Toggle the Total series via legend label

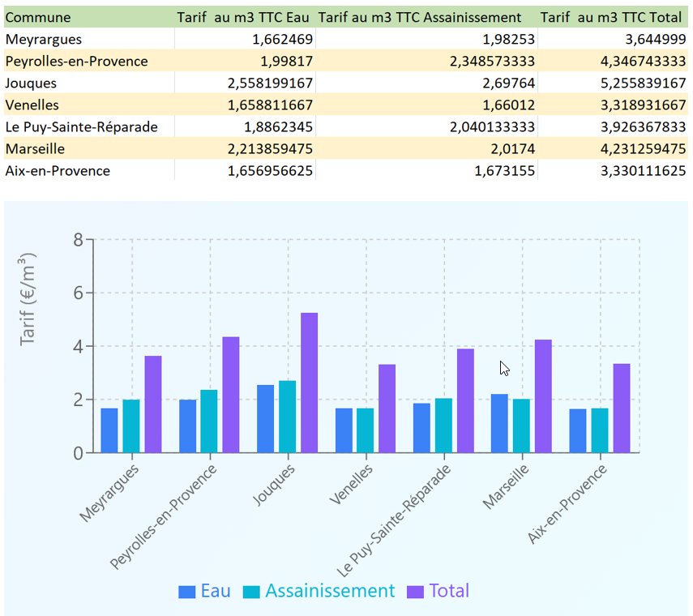pos(449,591)
